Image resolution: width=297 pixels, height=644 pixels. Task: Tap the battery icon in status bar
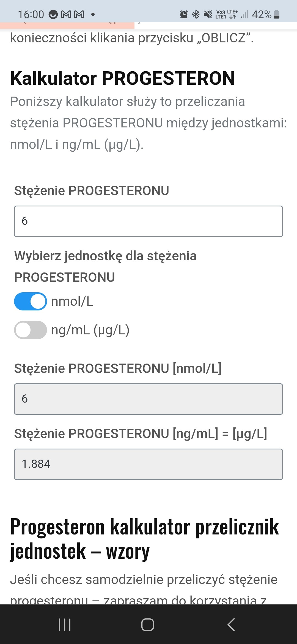277,14
